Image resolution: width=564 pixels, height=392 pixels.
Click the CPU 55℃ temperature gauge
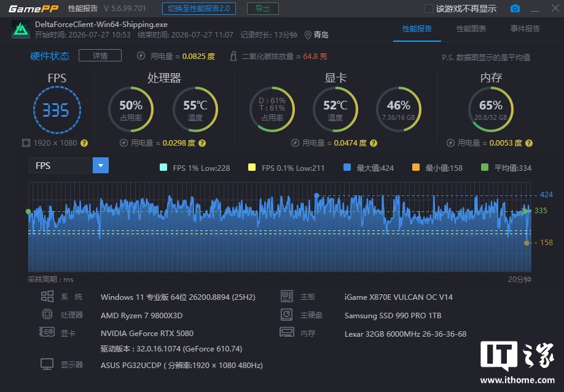195,109
